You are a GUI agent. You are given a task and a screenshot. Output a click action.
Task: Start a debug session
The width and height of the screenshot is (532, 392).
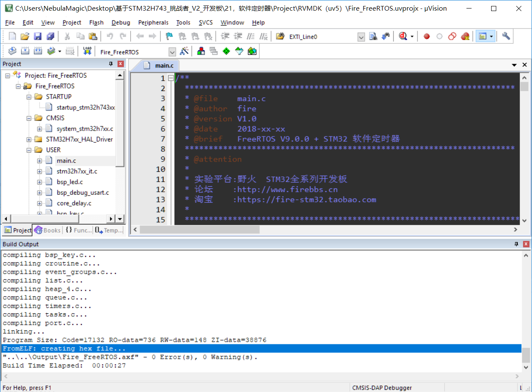(403, 37)
